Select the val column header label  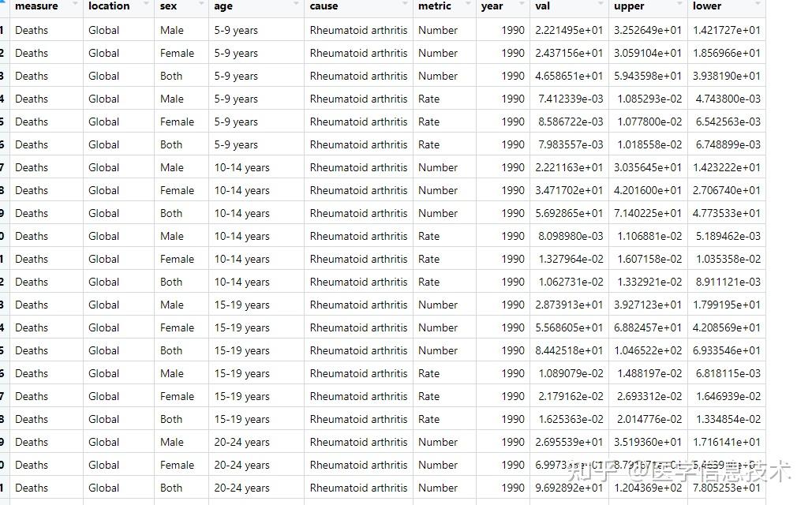542,6
